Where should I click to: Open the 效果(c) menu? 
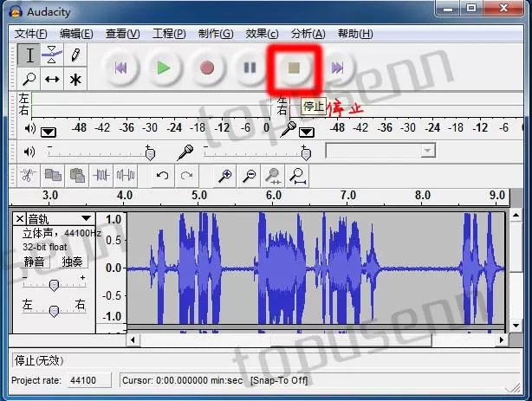point(262,34)
